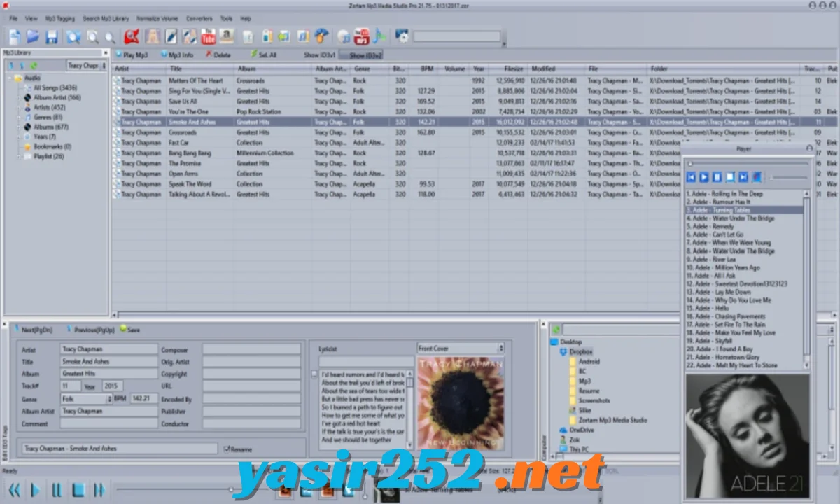The width and height of the screenshot is (840, 504).
Task: Click the Player window stop button
Action: [x=730, y=178]
